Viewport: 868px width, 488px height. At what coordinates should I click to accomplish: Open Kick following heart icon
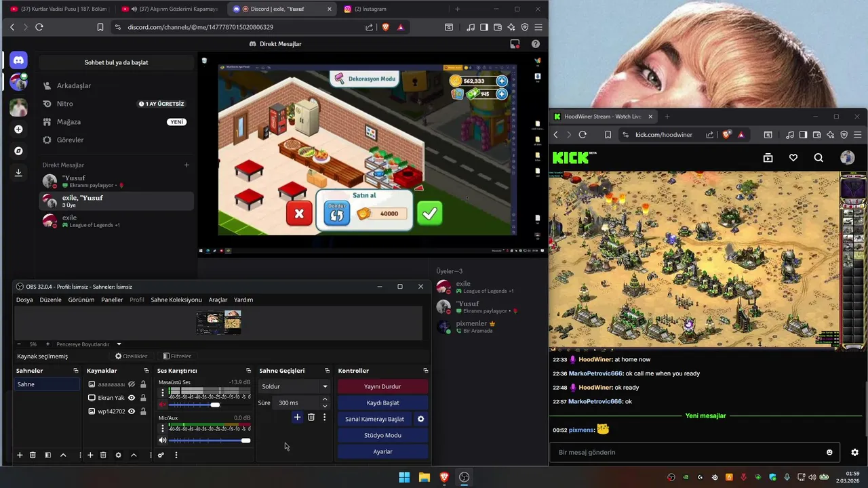pos(793,158)
